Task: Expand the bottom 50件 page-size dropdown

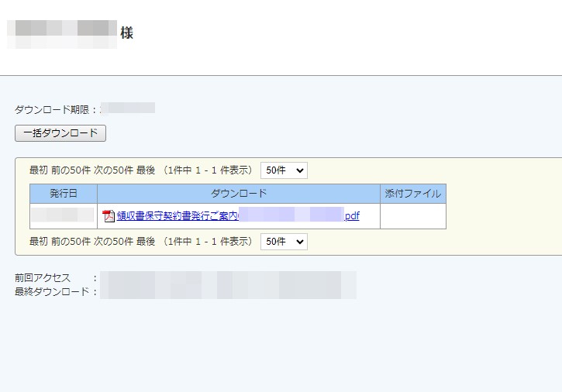Action: coord(284,242)
